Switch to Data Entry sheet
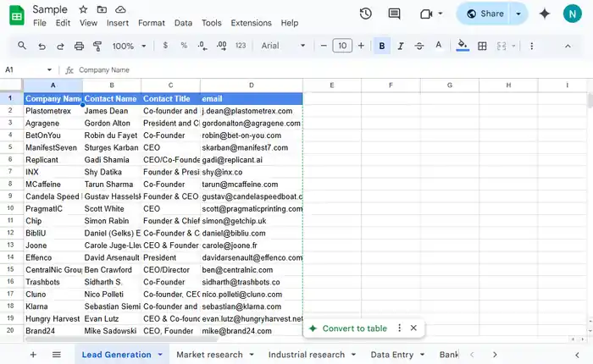 pos(391,355)
